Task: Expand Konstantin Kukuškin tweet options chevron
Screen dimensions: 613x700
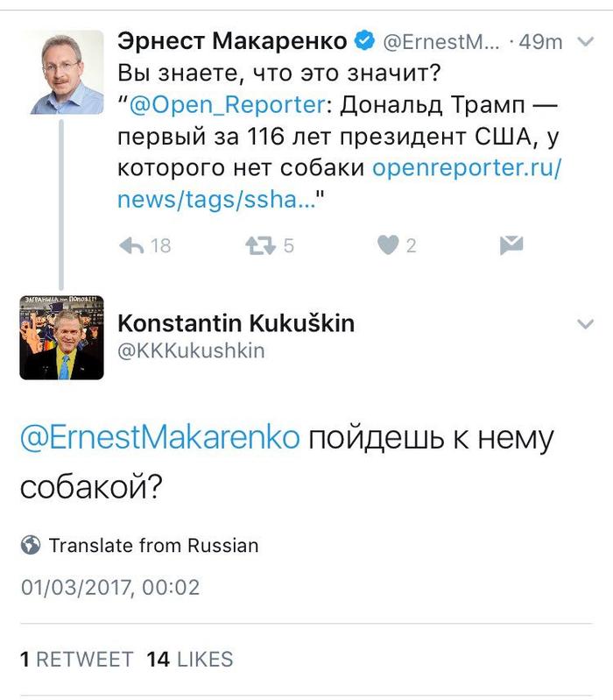Action: [585, 324]
